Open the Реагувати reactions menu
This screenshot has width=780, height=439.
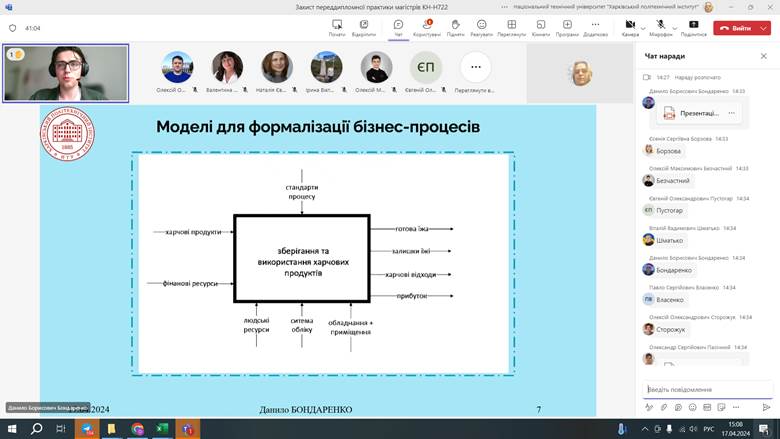coord(481,27)
